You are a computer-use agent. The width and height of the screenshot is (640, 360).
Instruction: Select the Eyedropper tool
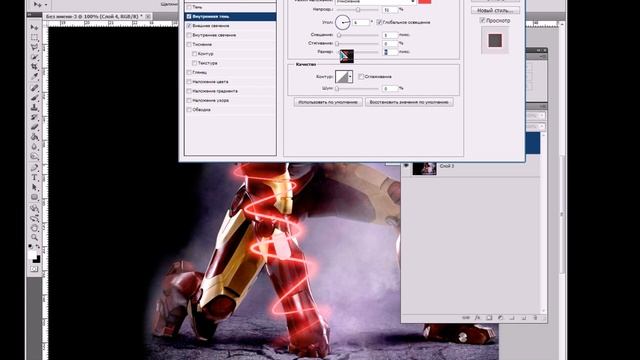(x=35, y=76)
